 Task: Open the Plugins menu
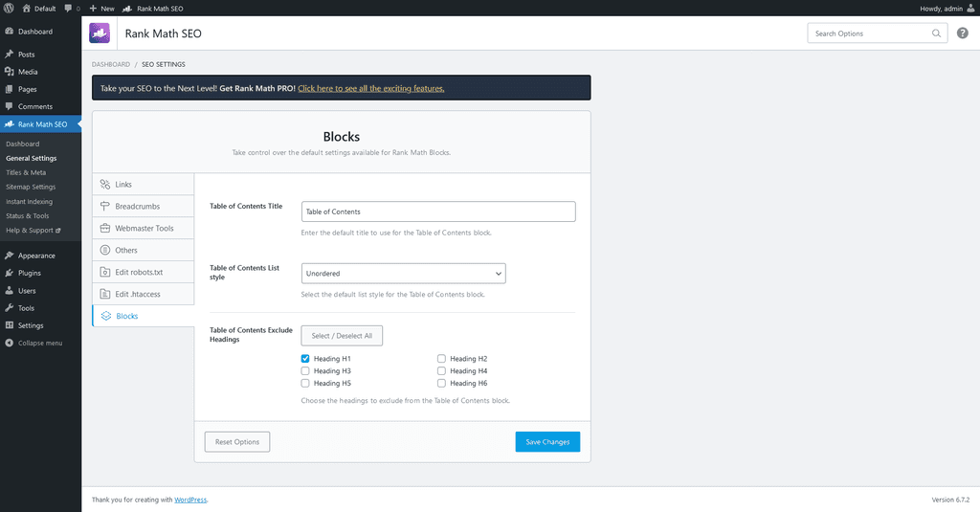coord(40,273)
